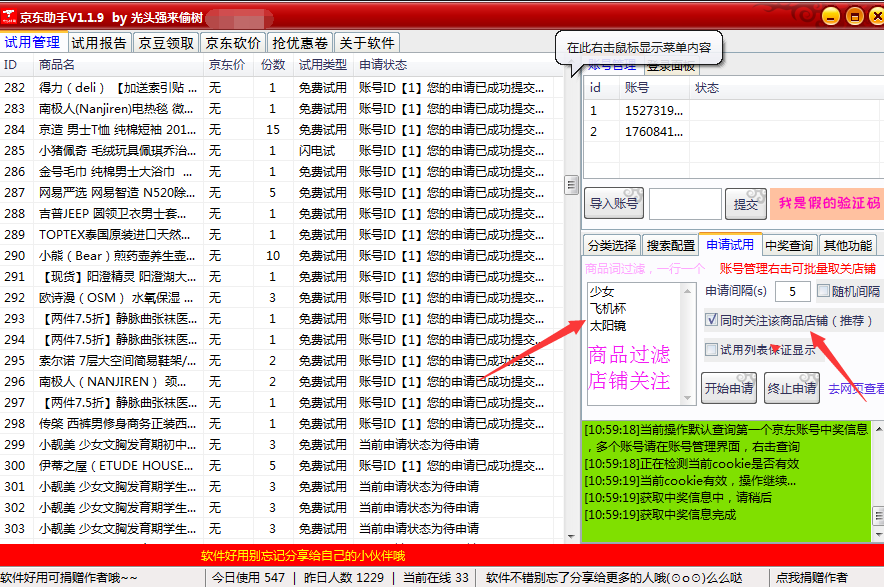Select row 284 京造 男士T恤
Viewport: 884px width, 588px height.
281,130
